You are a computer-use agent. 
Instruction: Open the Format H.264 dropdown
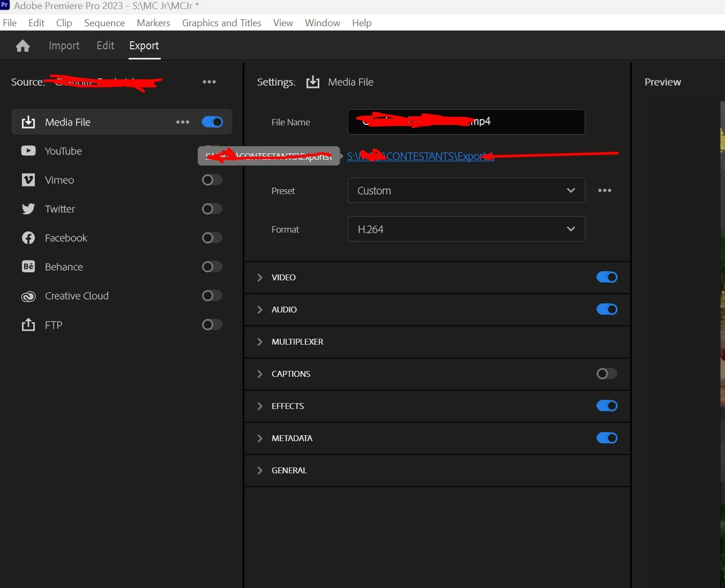click(x=466, y=229)
